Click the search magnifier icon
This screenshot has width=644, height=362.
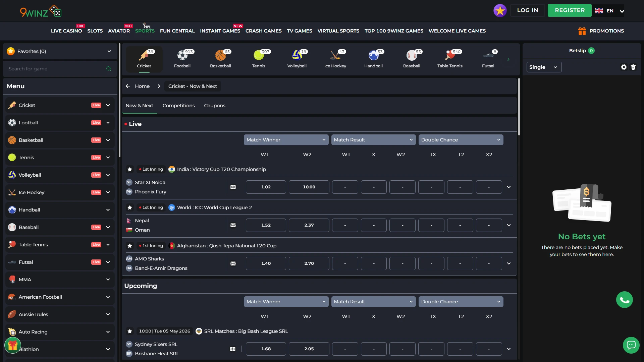(109, 69)
